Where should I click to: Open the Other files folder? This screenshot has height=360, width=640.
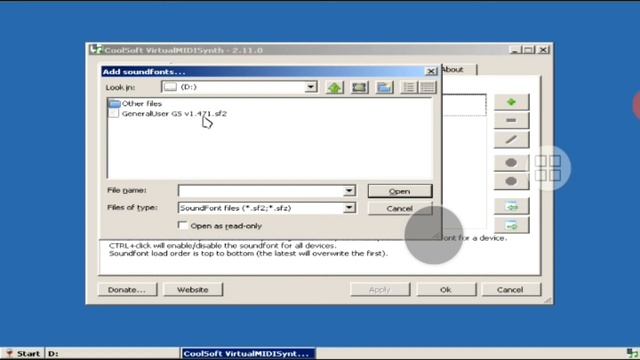click(135, 104)
